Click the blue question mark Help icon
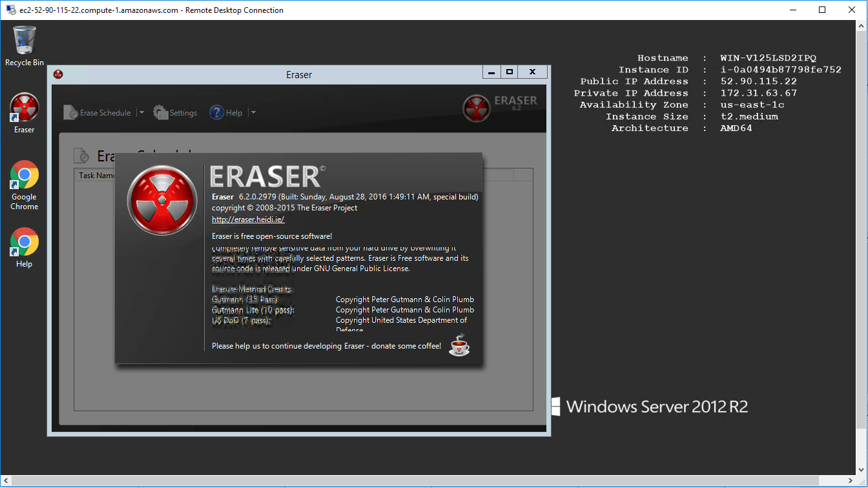 click(216, 112)
